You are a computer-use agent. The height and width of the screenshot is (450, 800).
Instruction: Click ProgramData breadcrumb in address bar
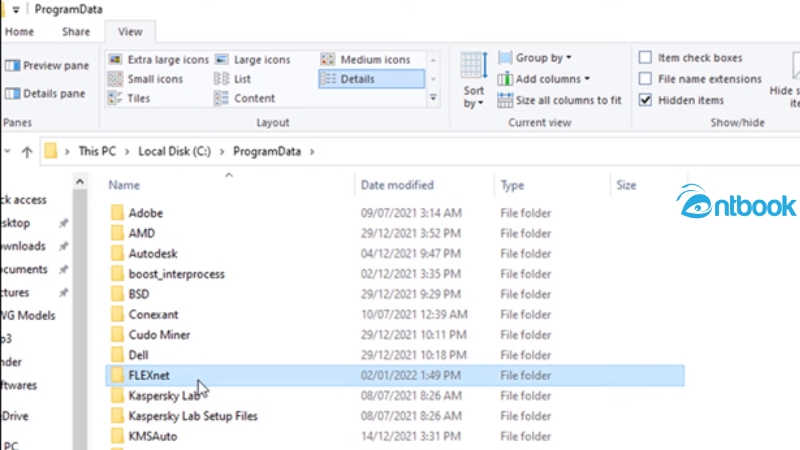(x=267, y=152)
